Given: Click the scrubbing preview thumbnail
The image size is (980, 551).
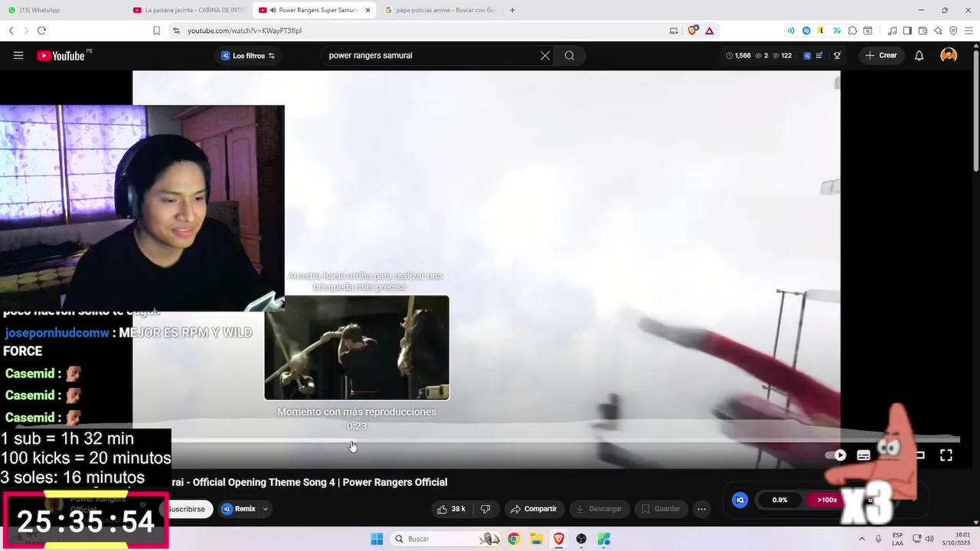Looking at the screenshot, I should pyautogui.click(x=357, y=347).
